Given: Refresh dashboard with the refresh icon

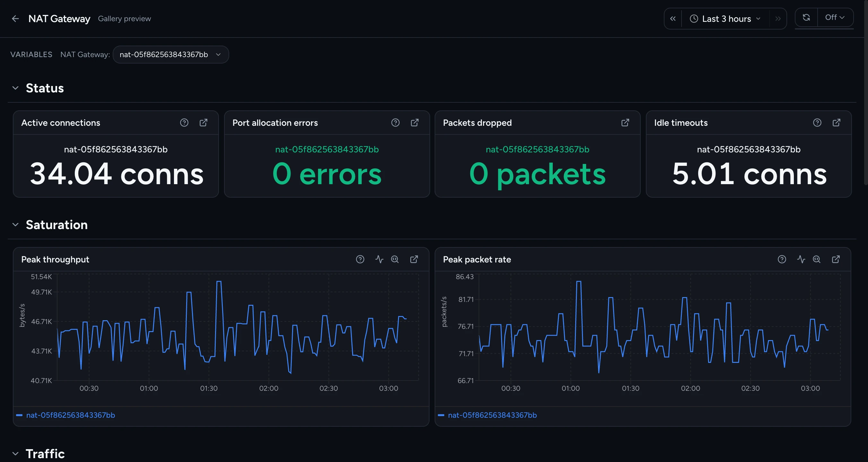Looking at the screenshot, I should 806,17.
